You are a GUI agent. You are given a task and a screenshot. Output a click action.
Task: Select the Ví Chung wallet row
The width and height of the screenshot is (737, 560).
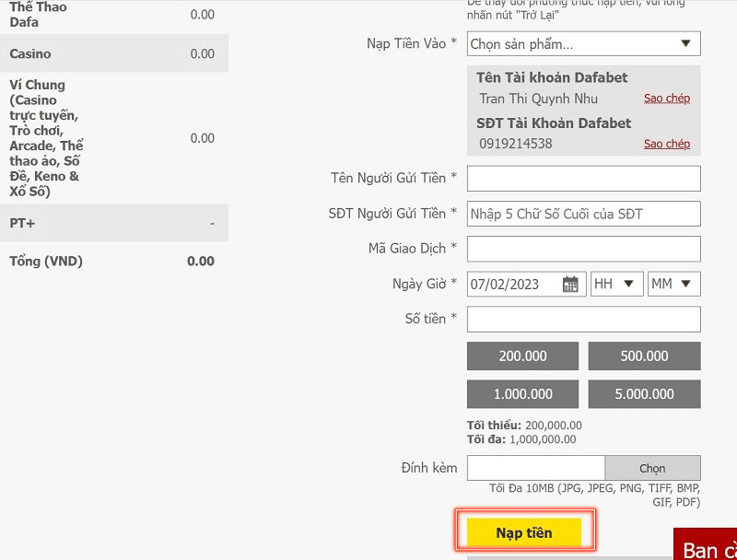pyautogui.click(x=114, y=138)
